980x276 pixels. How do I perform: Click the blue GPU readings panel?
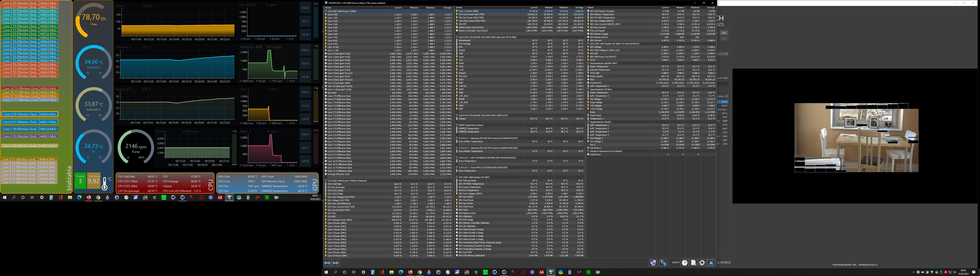(x=268, y=183)
